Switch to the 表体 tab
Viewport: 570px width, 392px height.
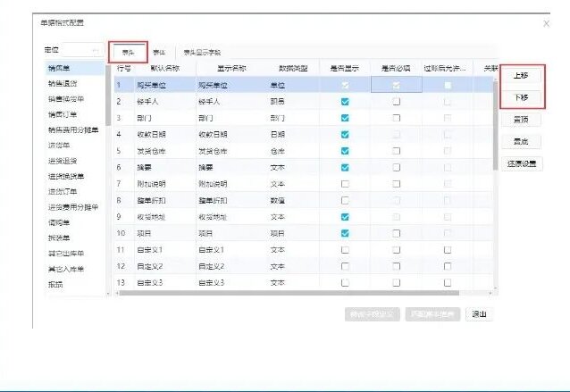pos(159,53)
